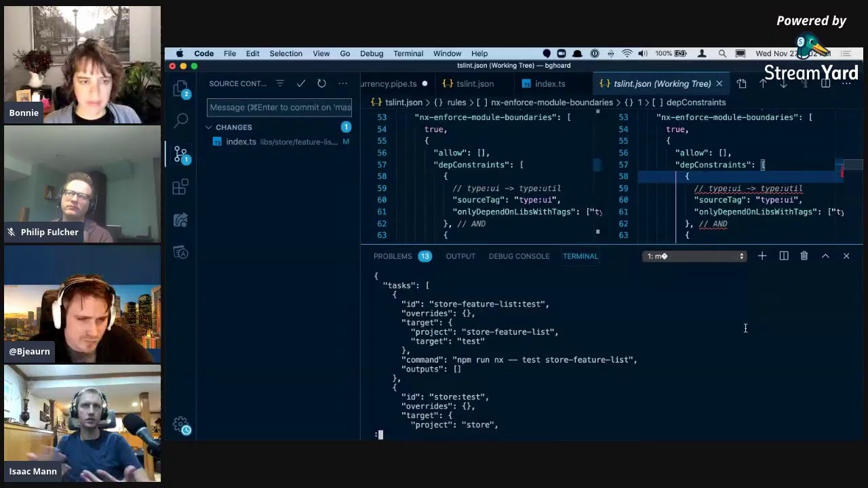The width and height of the screenshot is (868, 488).
Task: Close the terminal panel
Action: (846, 256)
